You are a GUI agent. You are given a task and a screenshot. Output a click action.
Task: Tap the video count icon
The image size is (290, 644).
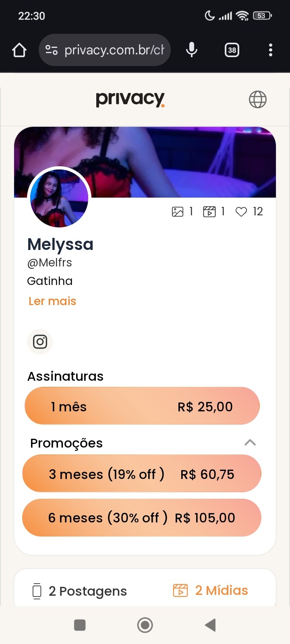209,212
